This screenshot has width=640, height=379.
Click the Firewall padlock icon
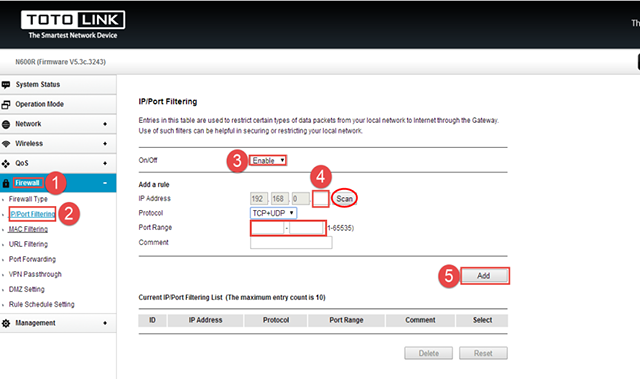click(6, 183)
